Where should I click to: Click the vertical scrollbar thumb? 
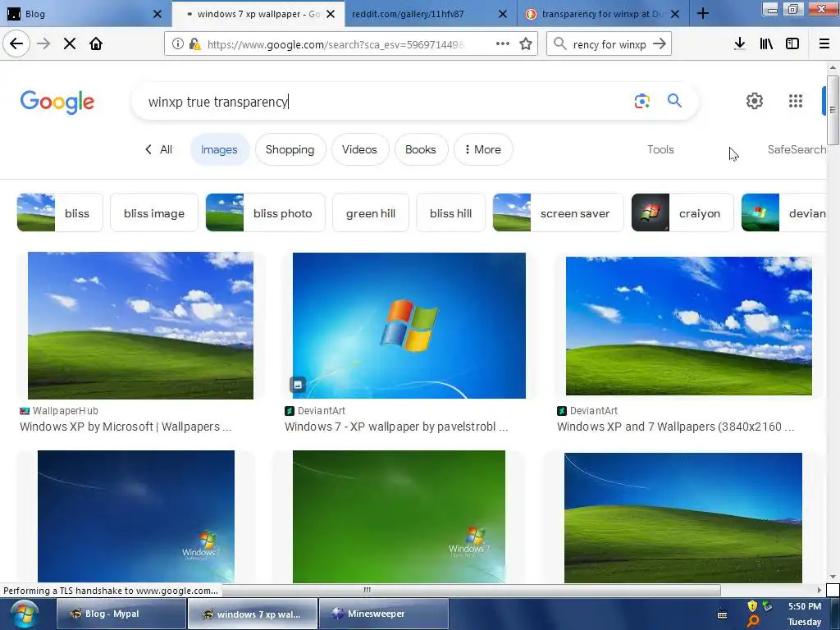point(833,110)
